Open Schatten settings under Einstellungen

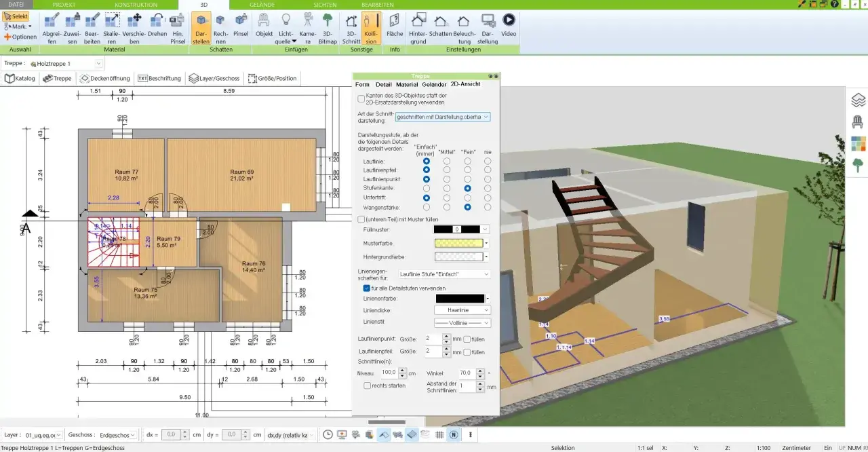click(441, 24)
